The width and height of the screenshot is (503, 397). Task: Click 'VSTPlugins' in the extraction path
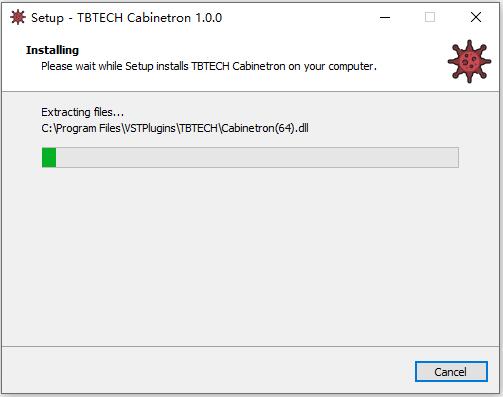150,128
